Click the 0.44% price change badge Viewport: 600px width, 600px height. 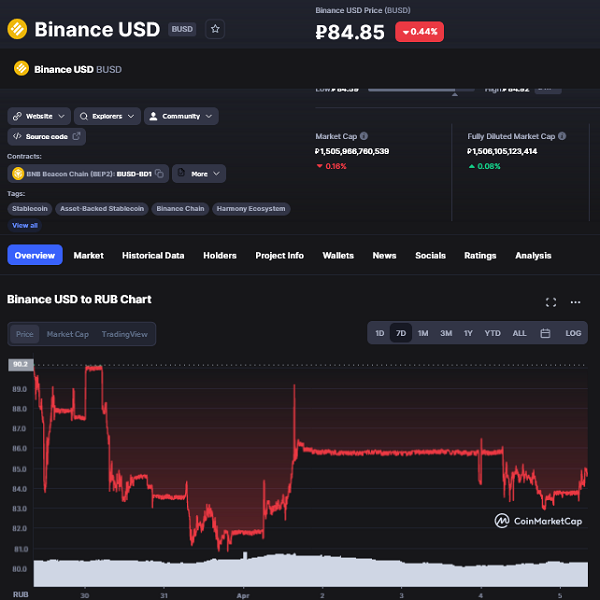point(419,32)
